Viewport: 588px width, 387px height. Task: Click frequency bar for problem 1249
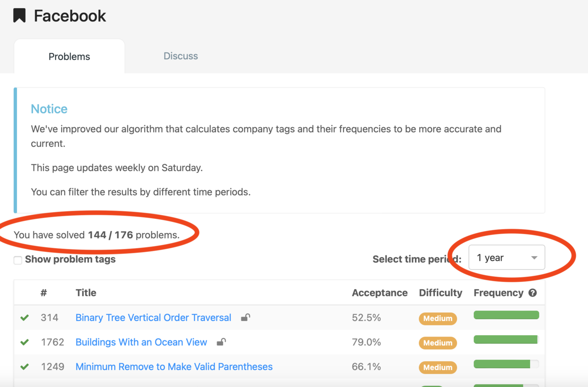point(506,364)
